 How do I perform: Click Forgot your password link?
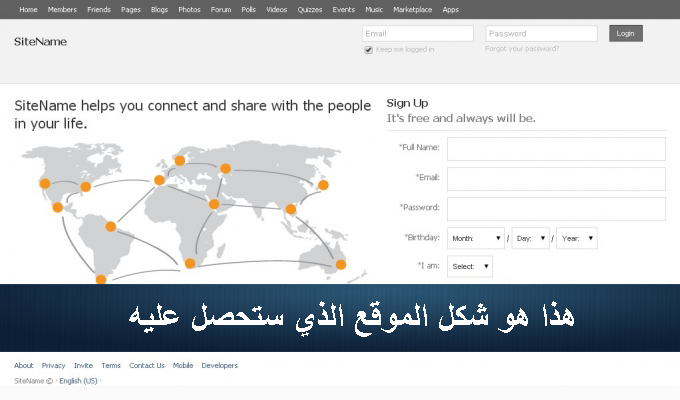click(522, 48)
